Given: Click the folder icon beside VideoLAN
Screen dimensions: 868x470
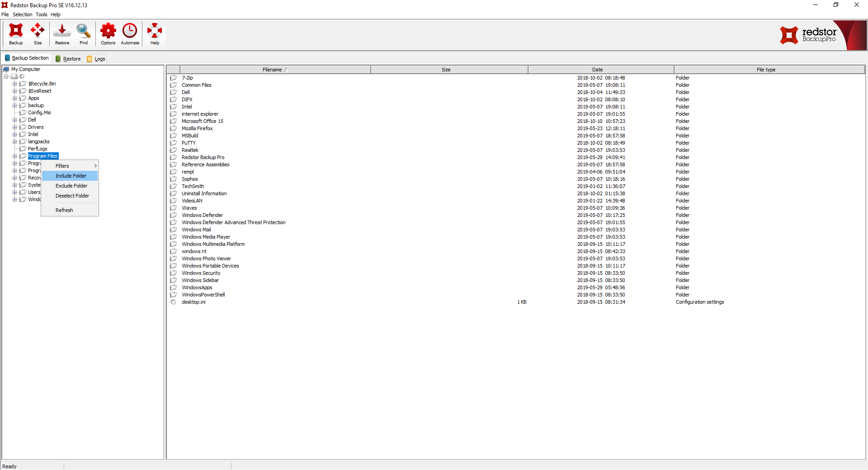Looking at the screenshot, I should click(173, 201).
